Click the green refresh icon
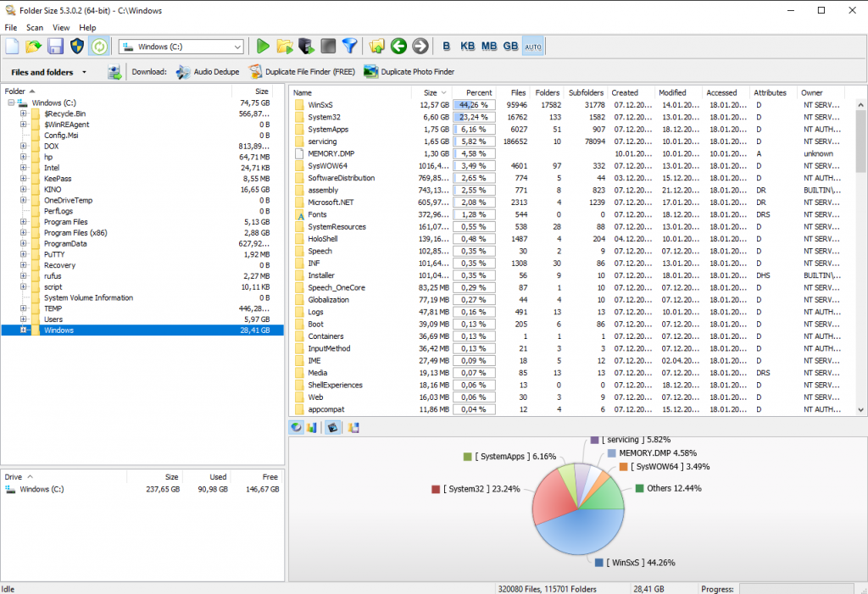The height and width of the screenshot is (594, 868). coord(99,47)
